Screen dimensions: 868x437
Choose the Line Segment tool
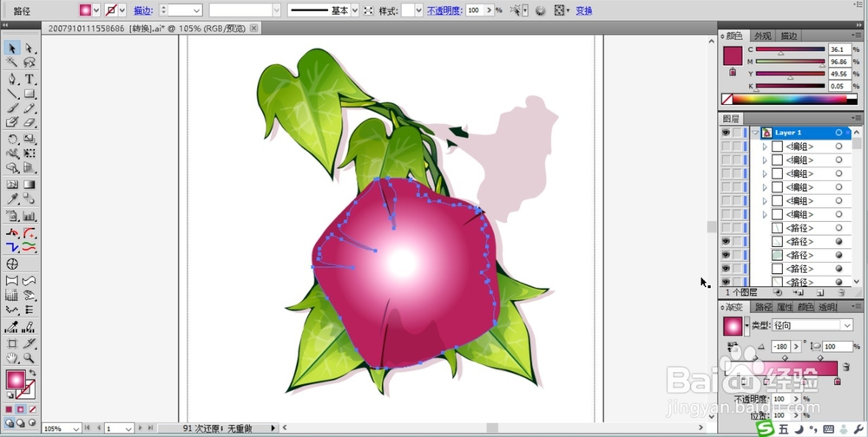tap(12, 94)
